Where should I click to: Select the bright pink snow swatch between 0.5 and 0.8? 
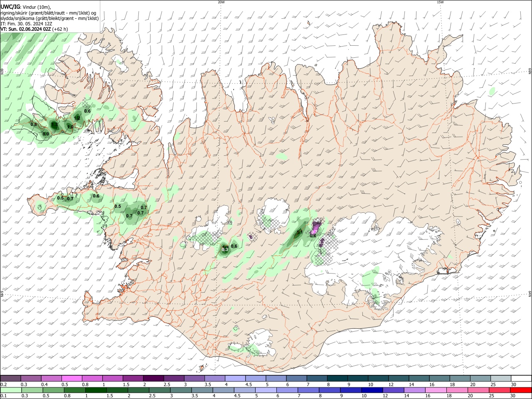point(71,378)
